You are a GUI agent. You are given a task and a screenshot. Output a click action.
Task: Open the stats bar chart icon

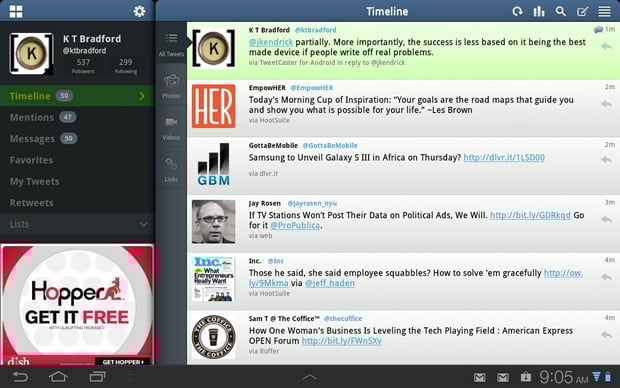tap(539, 11)
